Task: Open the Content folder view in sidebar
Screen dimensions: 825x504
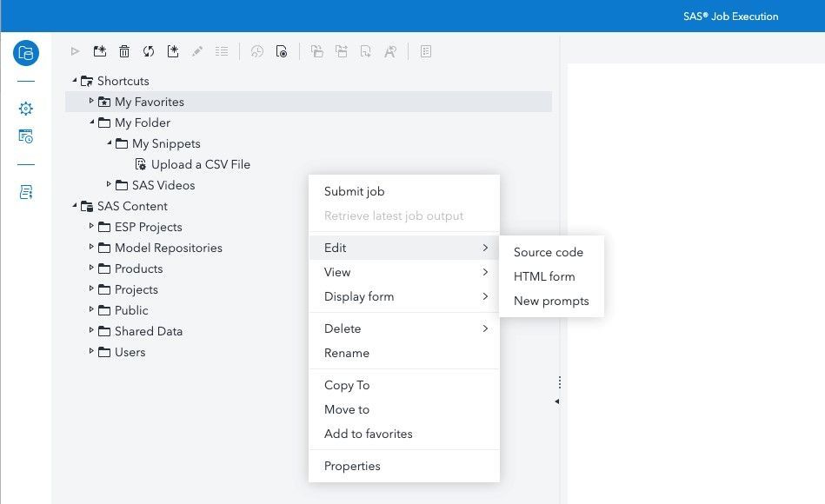Action: tap(26, 53)
